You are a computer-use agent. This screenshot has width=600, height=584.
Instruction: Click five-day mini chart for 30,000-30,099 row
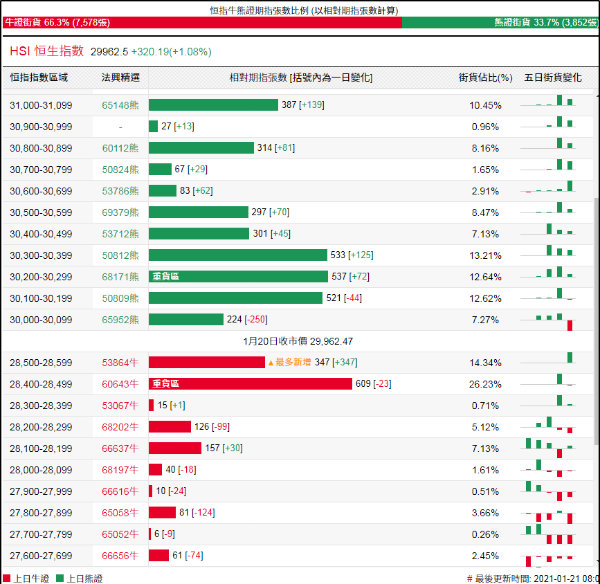point(548,321)
